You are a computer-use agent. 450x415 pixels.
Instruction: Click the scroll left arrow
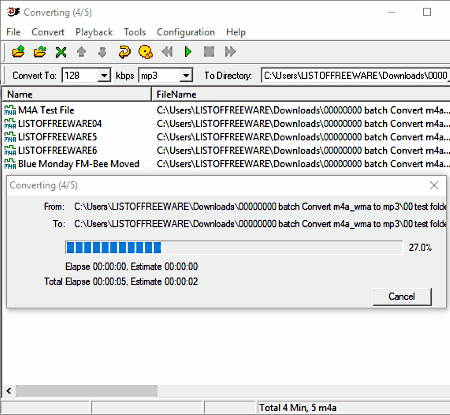pyautogui.click(x=9, y=391)
